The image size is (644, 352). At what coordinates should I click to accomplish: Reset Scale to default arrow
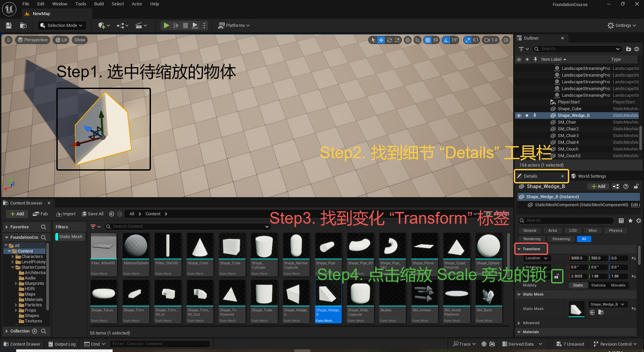point(634,276)
